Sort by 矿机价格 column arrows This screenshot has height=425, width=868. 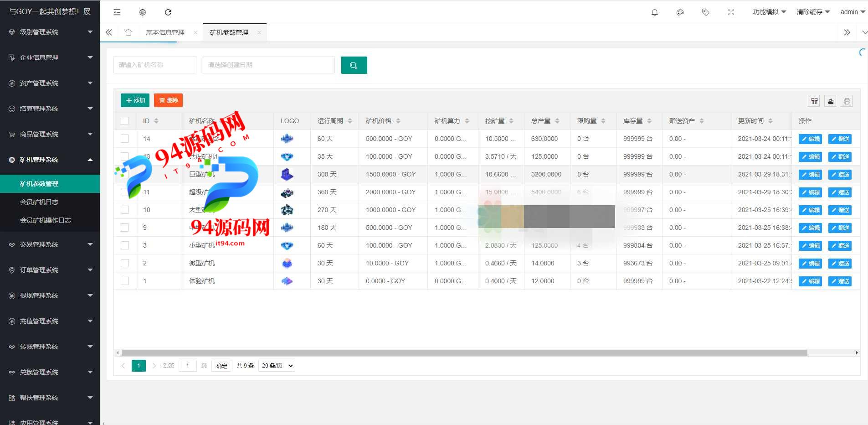pyautogui.click(x=398, y=121)
